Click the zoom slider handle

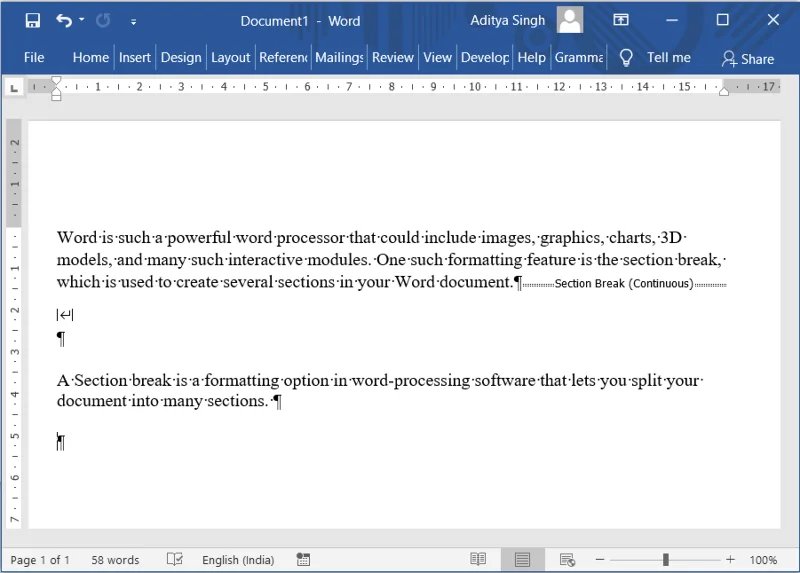pos(665,560)
